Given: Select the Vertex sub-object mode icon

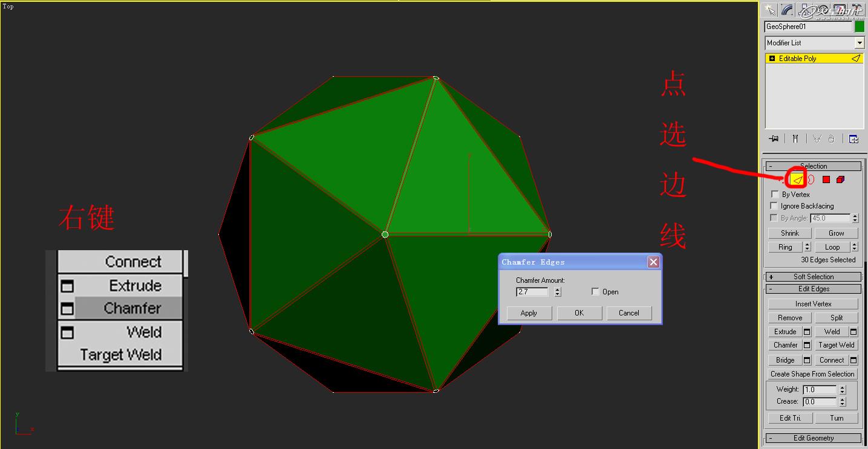Looking at the screenshot, I should click(x=782, y=179).
